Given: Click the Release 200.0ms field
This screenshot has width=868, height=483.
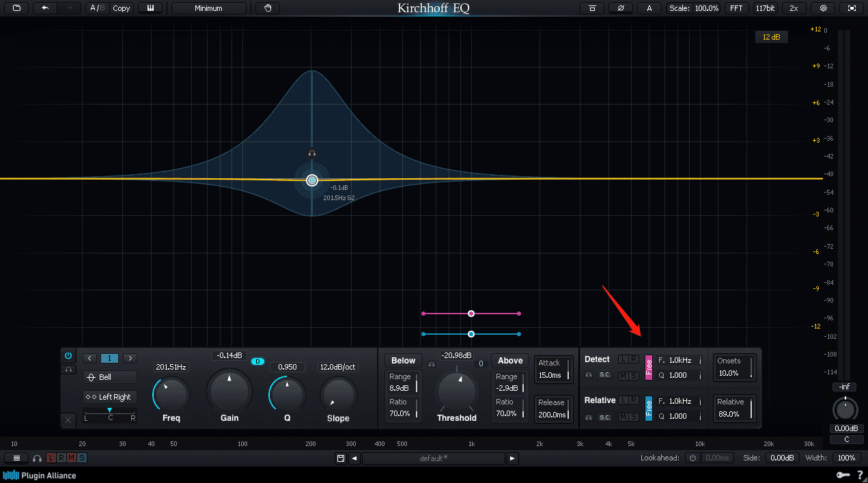Looking at the screenshot, I should pos(554,409).
